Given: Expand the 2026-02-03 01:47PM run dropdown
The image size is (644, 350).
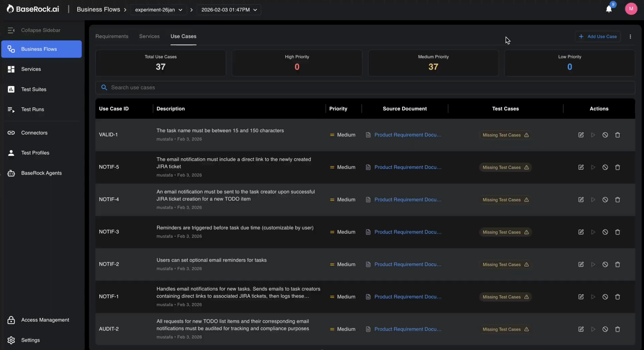Looking at the screenshot, I should 229,10.
